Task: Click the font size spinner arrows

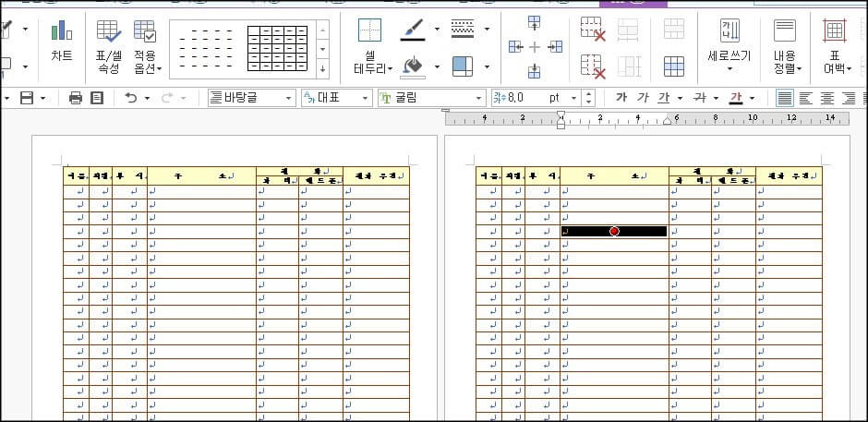Action: pos(589,99)
